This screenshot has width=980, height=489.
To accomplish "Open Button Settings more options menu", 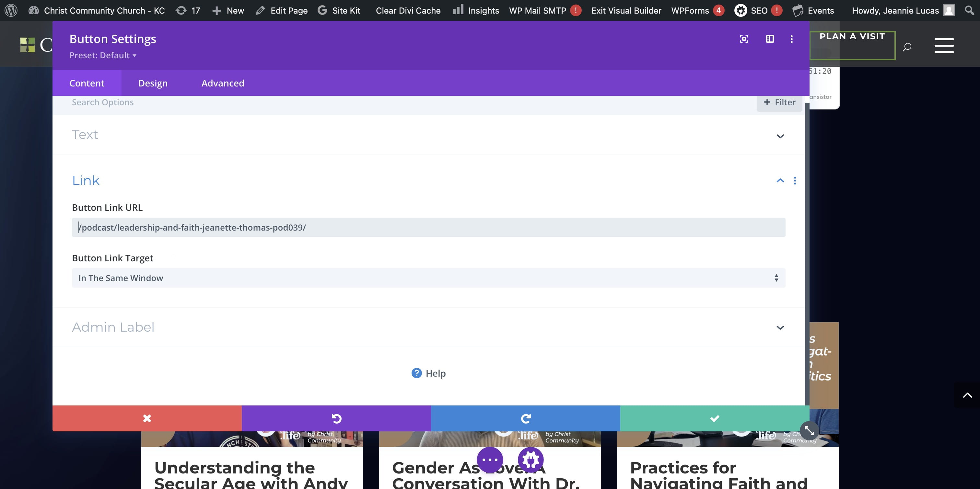I will click(792, 39).
